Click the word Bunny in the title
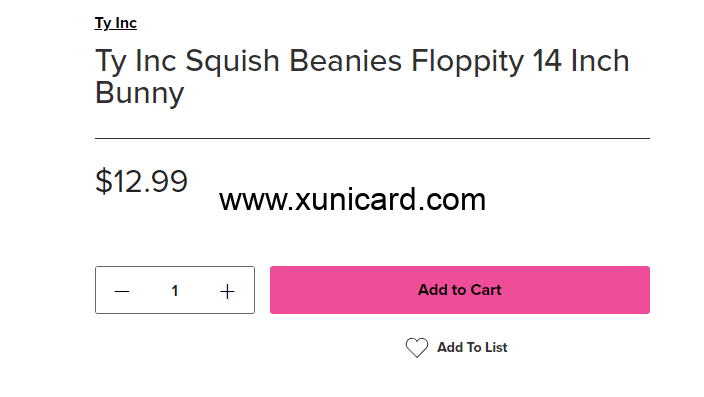This screenshot has width=704, height=397. pyautogui.click(x=140, y=93)
